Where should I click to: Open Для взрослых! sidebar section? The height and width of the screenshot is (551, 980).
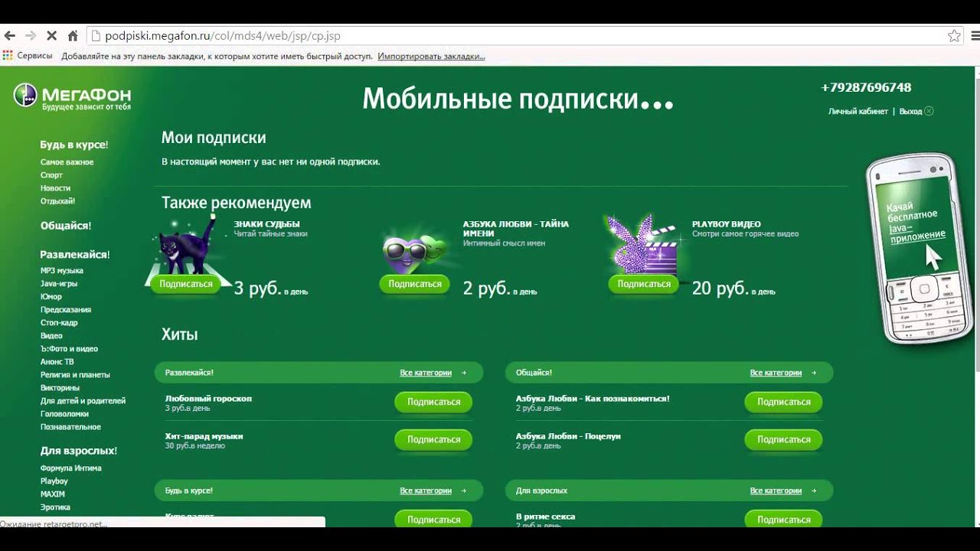78,451
